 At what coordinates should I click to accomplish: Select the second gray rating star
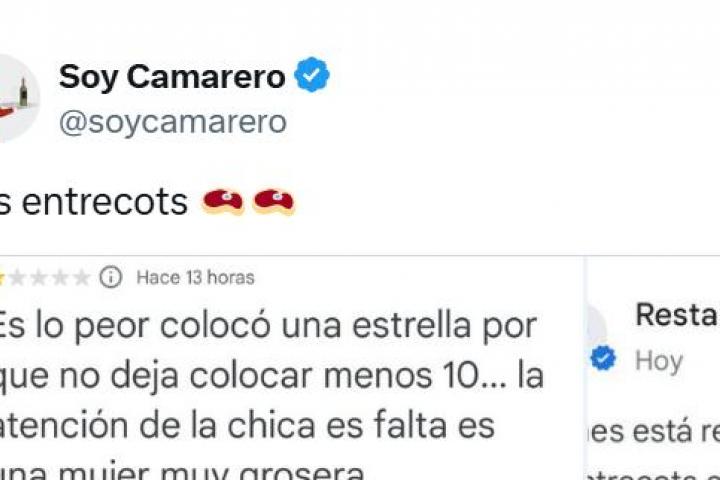(17, 277)
